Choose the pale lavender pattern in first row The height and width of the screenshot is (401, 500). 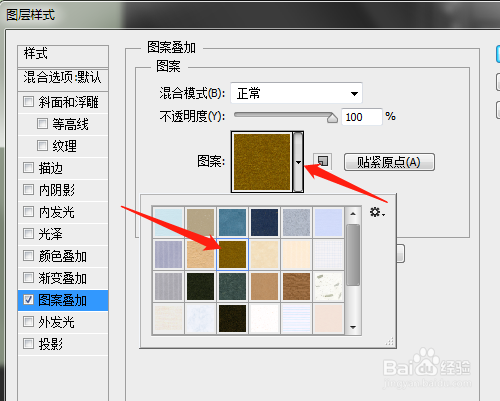(x=328, y=222)
